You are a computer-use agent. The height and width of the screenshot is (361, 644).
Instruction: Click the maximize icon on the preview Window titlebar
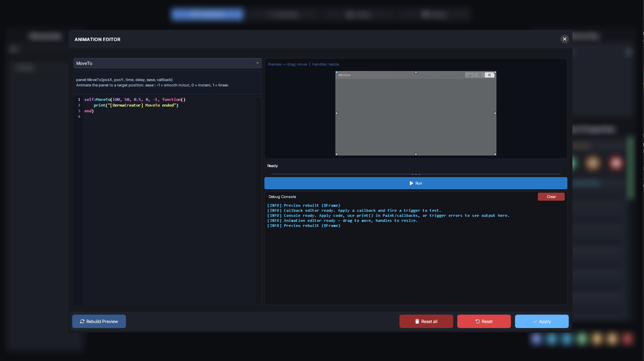click(x=479, y=75)
